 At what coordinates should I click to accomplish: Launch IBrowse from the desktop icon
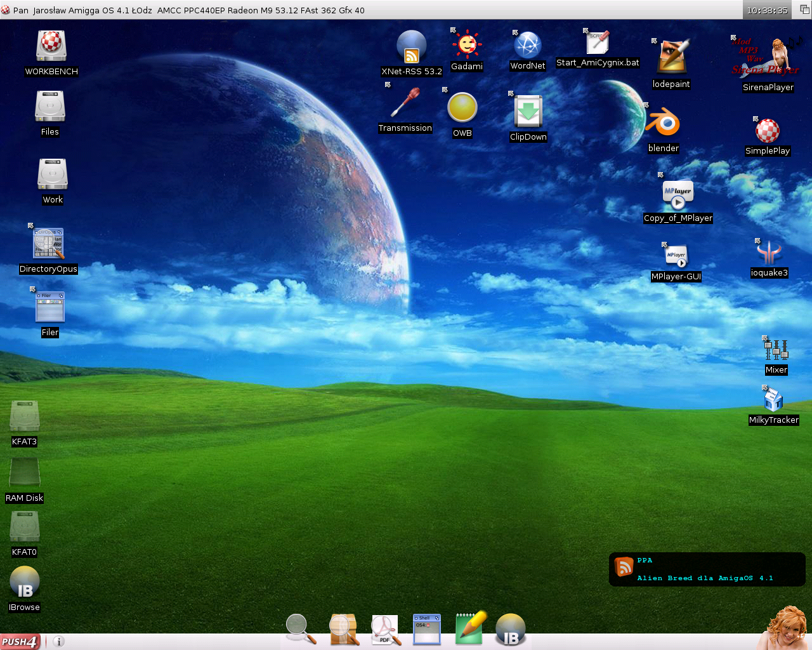pos(25,582)
